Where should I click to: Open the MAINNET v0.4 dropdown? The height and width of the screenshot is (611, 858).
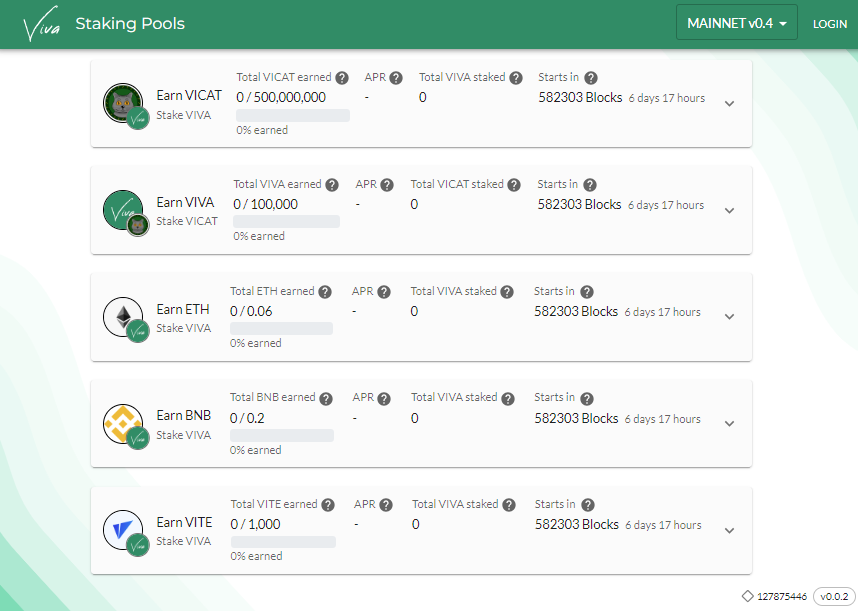tap(737, 22)
